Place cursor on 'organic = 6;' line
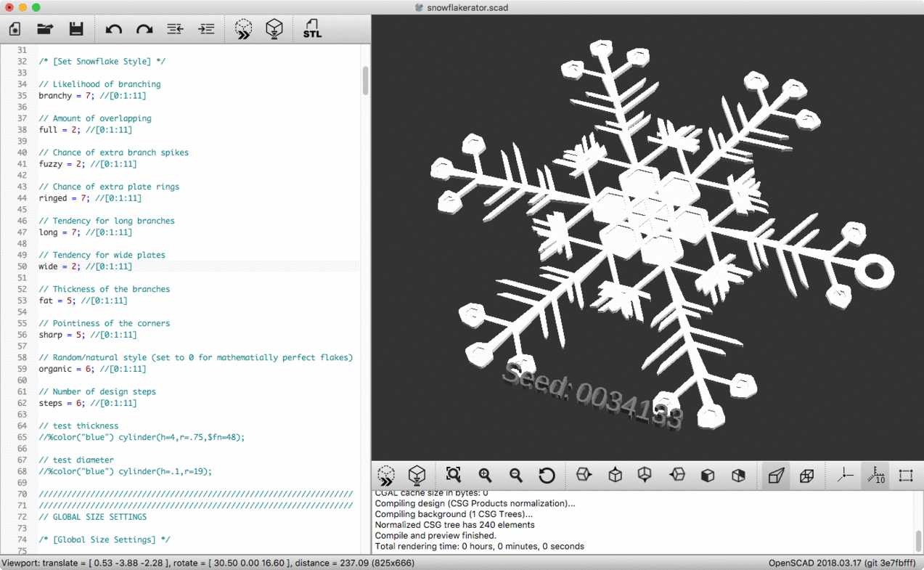The height and width of the screenshot is (570, 924). tap(92, 369)
